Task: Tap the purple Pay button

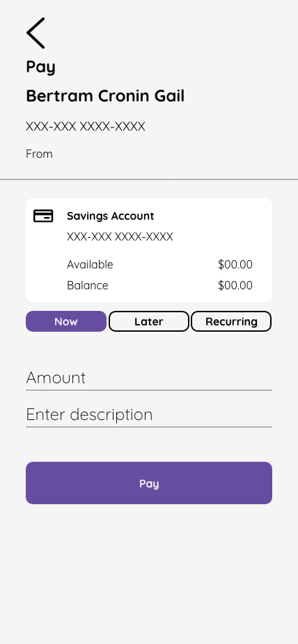Action: 149,483
